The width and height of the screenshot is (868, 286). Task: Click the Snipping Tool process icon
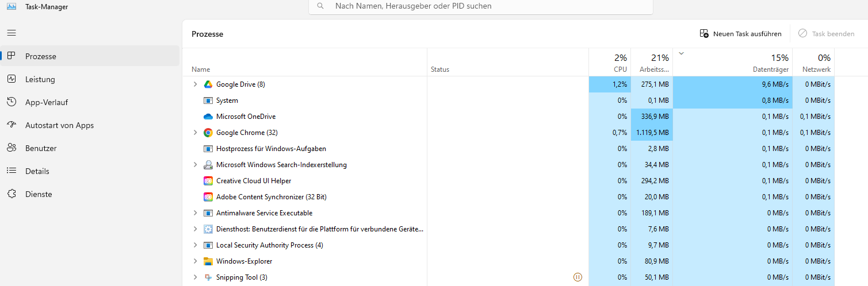208,277
